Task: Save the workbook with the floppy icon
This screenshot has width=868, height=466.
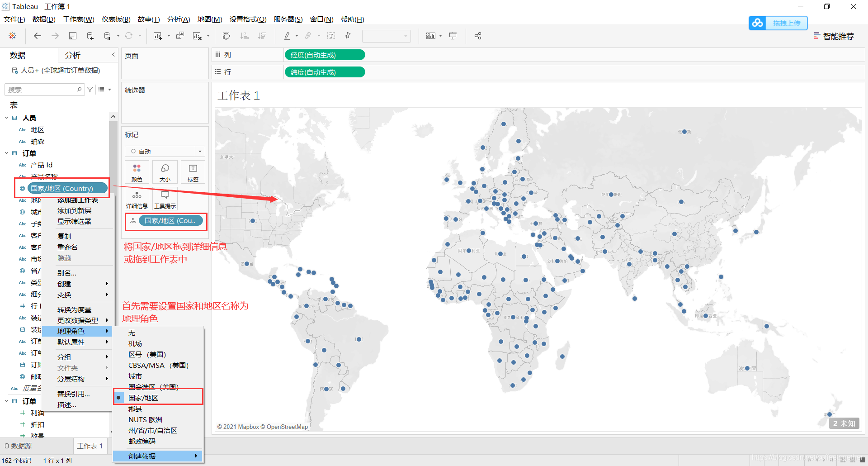Action: 73,36
